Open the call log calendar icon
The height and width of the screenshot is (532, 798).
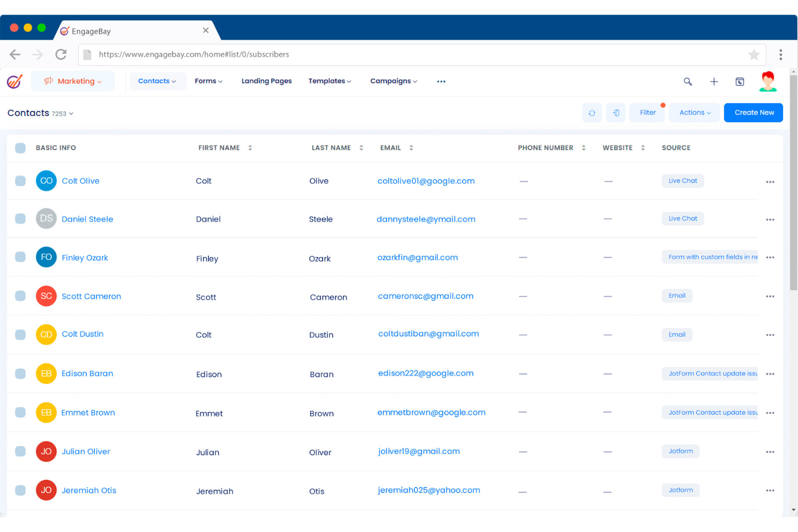(x=740, y=81)
